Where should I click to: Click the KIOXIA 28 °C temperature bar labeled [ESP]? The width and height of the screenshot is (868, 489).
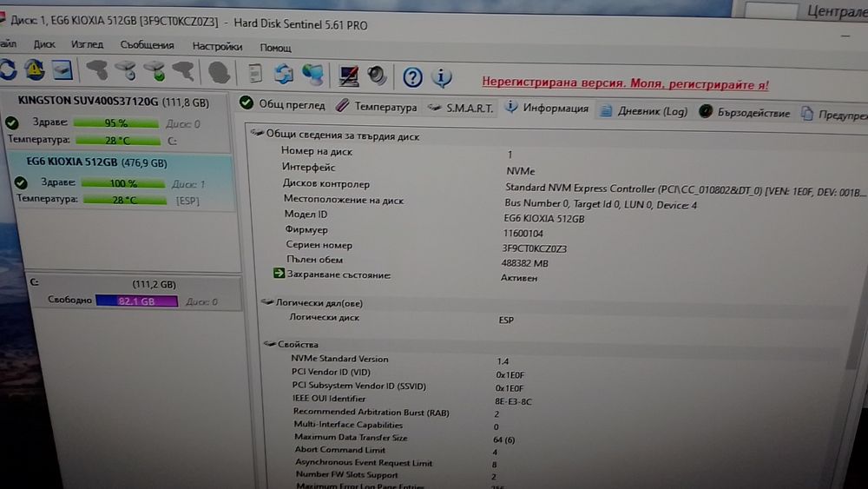pos(124,200)
